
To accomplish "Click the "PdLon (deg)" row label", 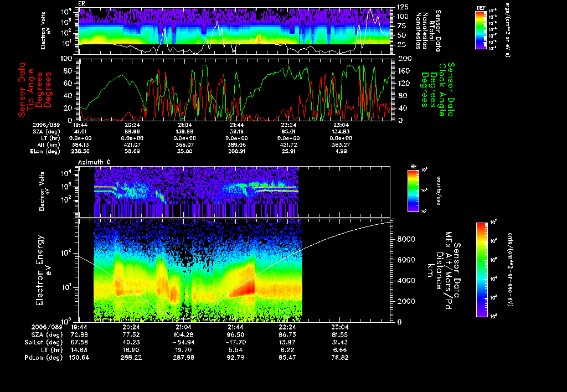I will click(x=44, y=357).
